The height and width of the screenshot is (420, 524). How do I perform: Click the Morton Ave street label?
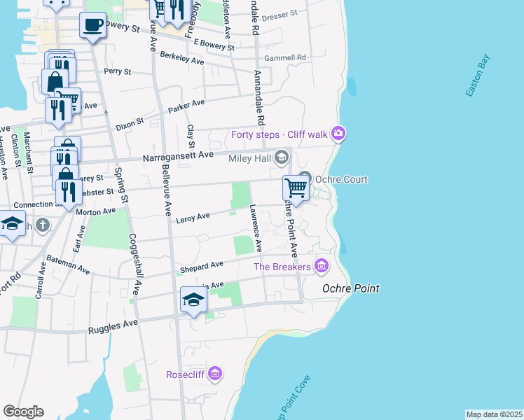pos(96,211)
